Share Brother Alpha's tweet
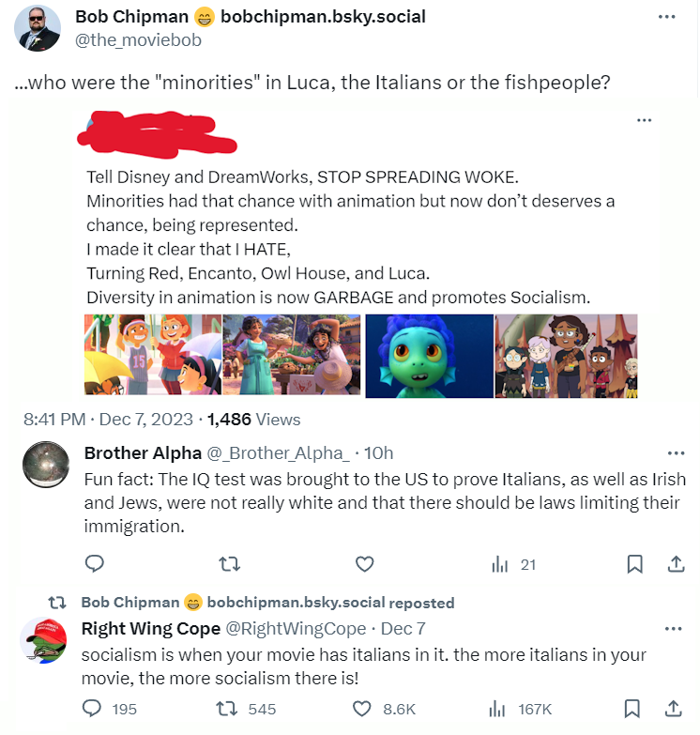The image size is (700, 735). [675, 563]
